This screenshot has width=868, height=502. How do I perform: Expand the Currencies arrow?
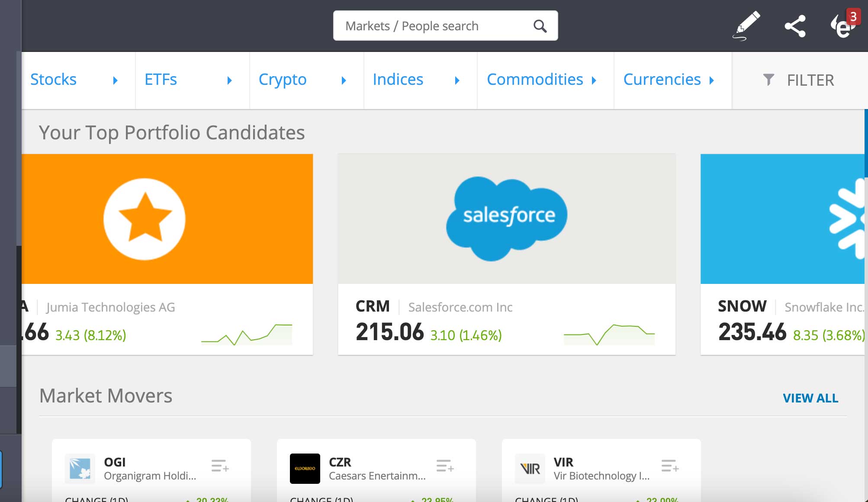[711, 80]
